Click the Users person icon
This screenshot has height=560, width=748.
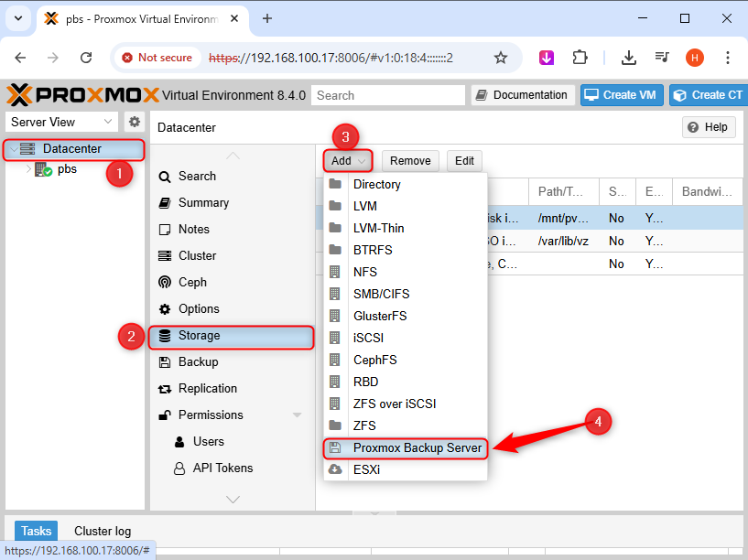click(179, 442)
